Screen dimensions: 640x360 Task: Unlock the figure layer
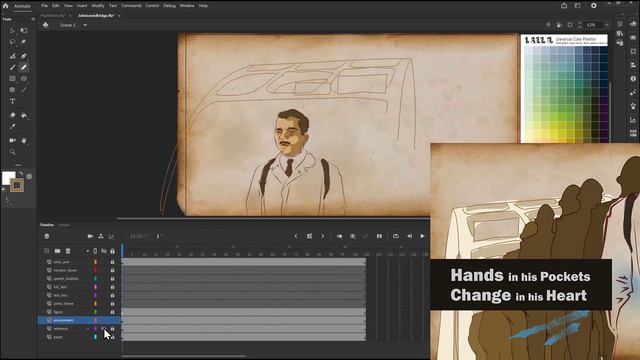(x=112, y=312)
